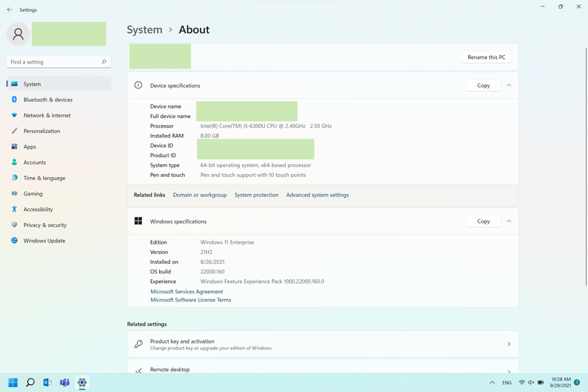588x392 pixels.
Task: Click the Rename this PC button
Action: pos(486,57)
